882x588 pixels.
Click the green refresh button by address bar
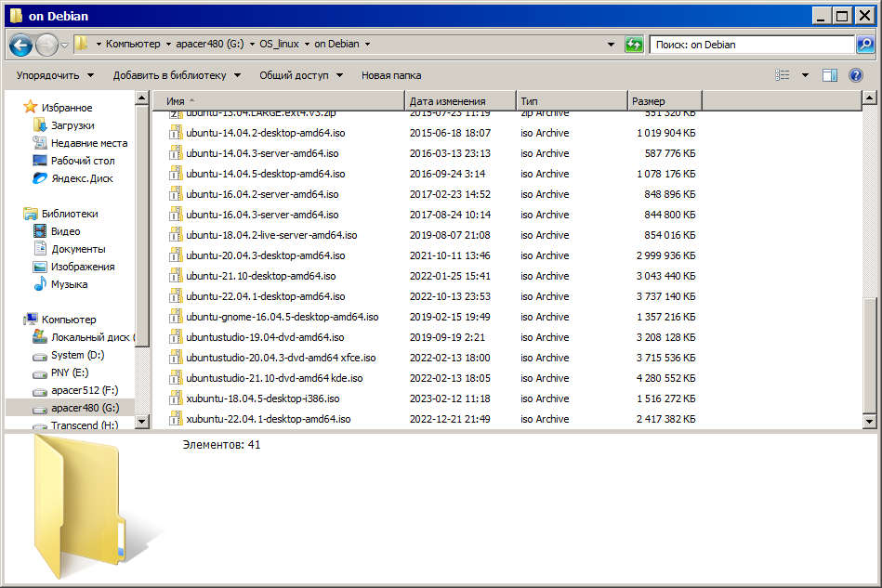coord(634,45)
